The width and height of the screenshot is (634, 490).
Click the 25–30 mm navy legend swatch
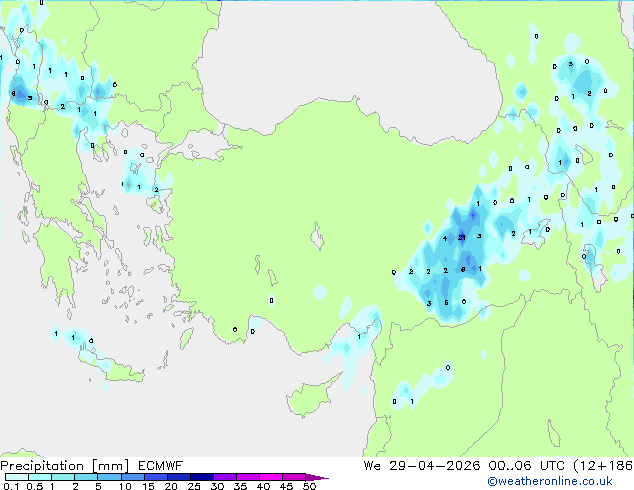tap(202, 477)
